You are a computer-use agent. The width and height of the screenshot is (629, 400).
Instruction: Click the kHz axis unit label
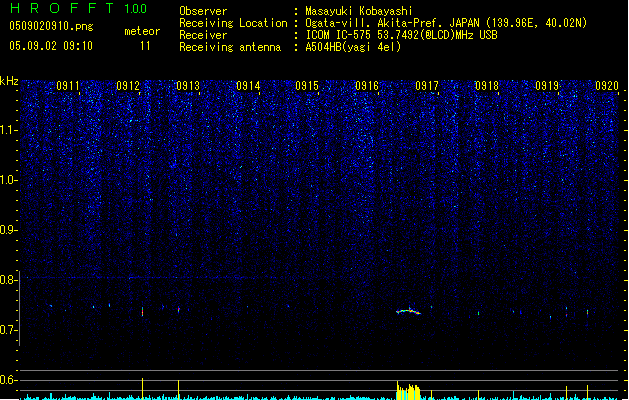(9, 81)
